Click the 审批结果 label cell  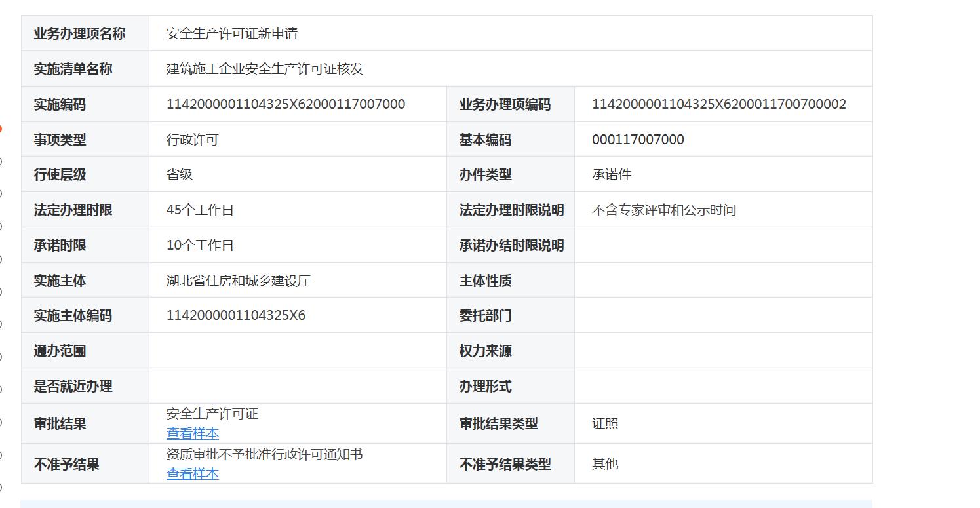[85, 423]
